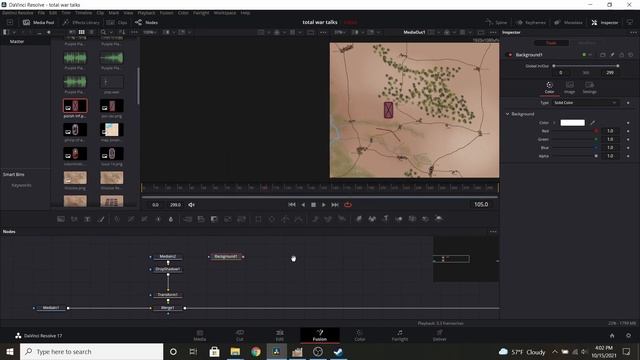Select the Background1 node
The height and width of the screenshot is (360, 640).
226,256
